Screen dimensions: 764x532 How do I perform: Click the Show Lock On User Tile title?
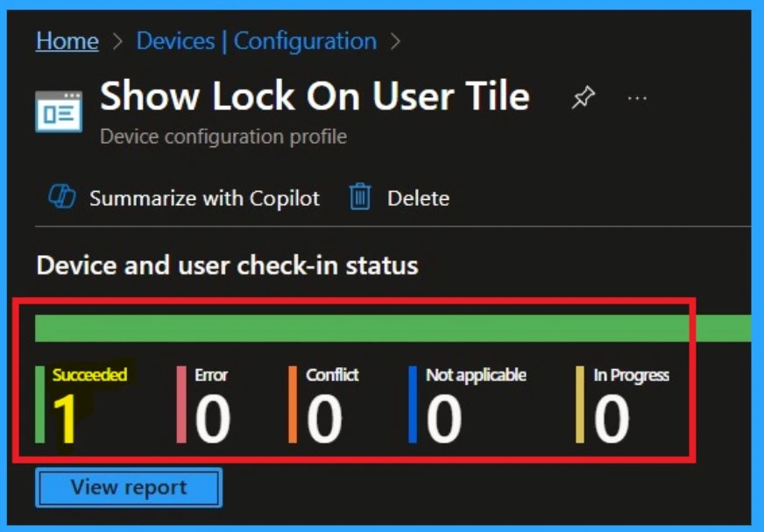(x=315, y=96)
